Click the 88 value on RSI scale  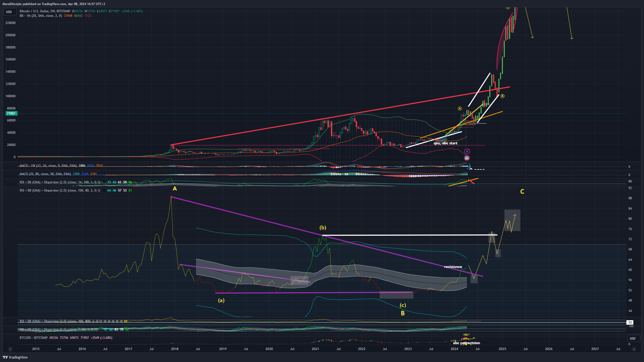click(x=630, y=198)
